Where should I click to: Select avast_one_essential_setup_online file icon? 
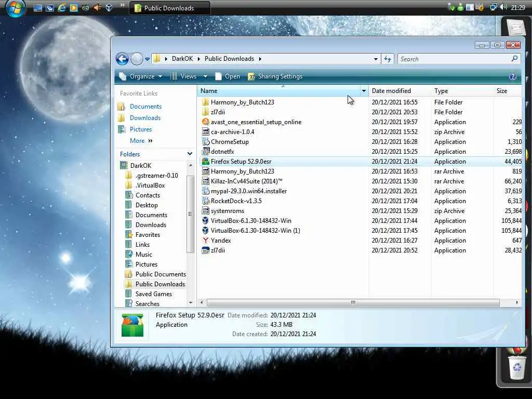coord(205,122)
